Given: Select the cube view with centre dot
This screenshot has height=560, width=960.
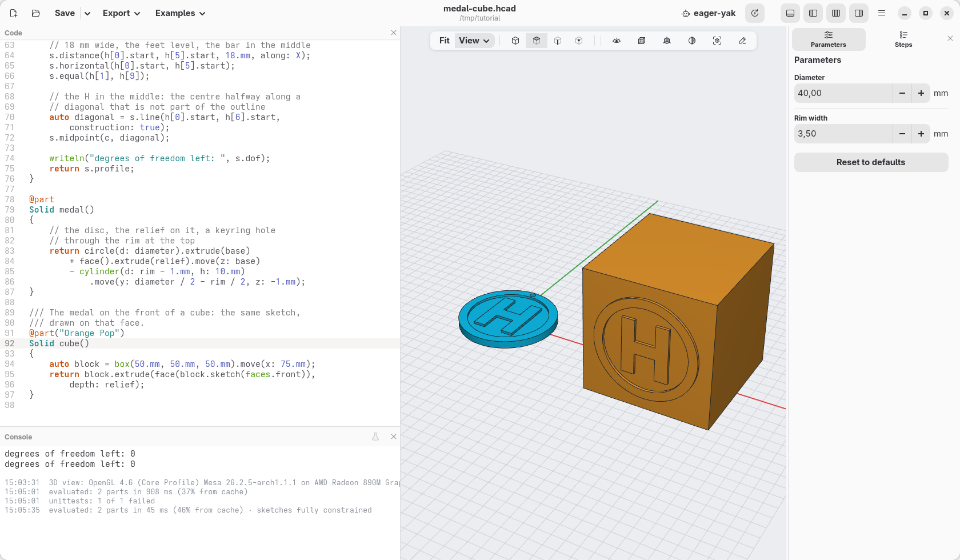Looking at the screenshot, I should click(579, 41).
